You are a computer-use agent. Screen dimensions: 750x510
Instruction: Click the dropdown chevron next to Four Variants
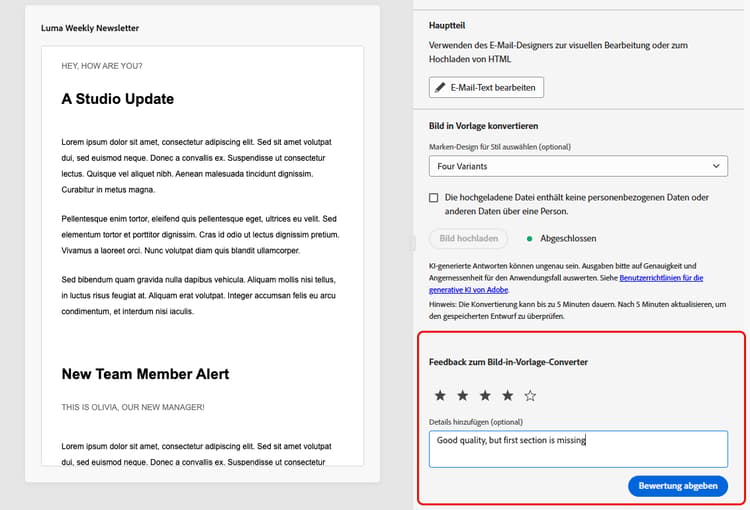[x=716, y=166]
